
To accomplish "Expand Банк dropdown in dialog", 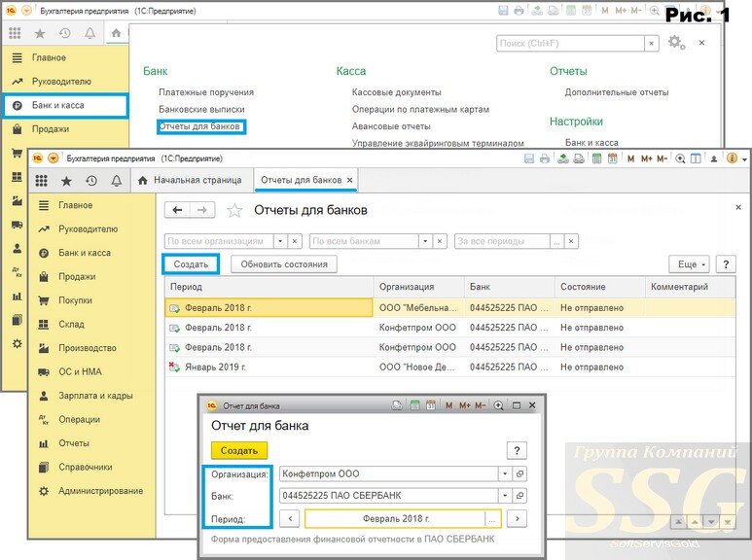I will pos(505,495).
